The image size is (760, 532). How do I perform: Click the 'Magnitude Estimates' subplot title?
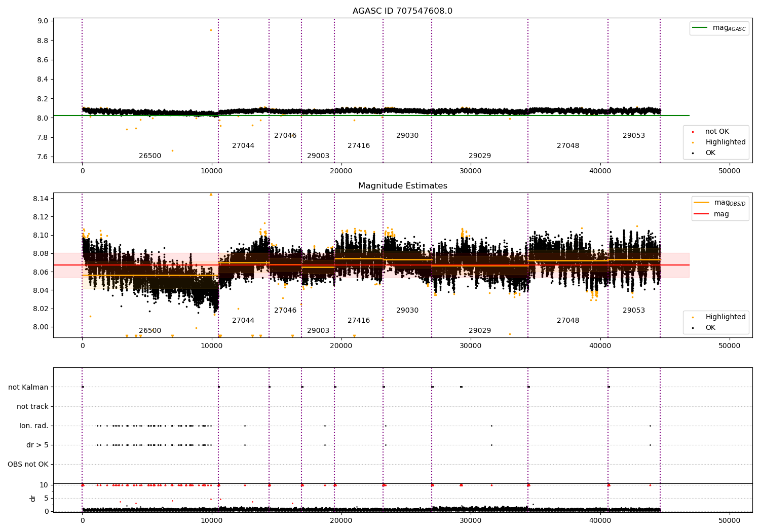(x=402, y=186)
